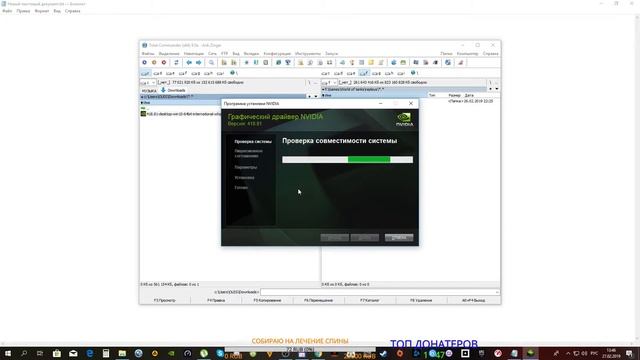Screen dimensions: 640x360
Task: Click Параметры step in installer sidebar
Action: tap(246, 167)
